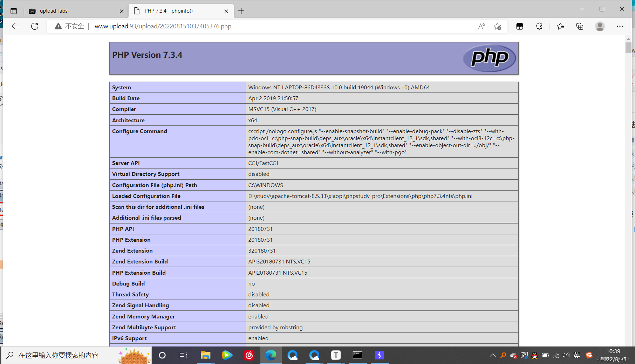This screenshot has width=635, height=364.
Task: Open a new browser tab
Action: (241, 11)
